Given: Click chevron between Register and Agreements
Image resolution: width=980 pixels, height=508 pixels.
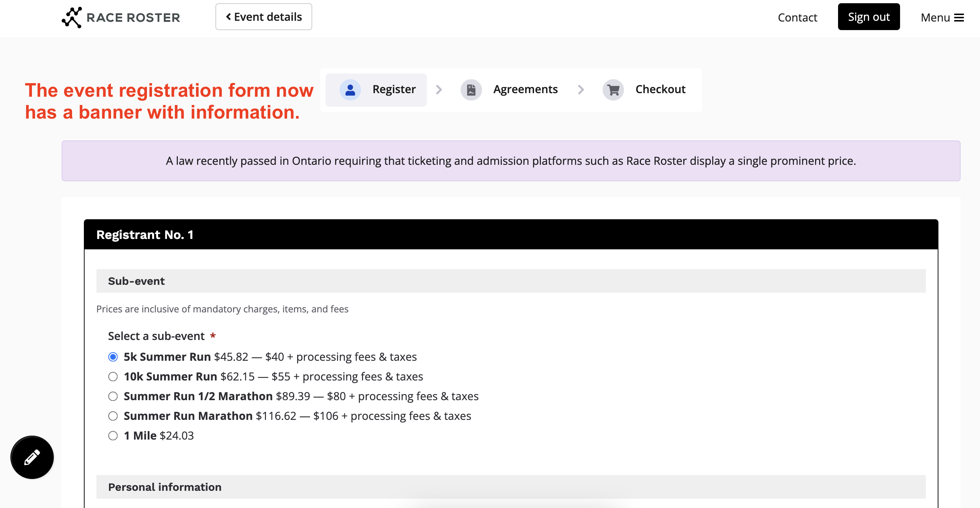Looking at the screenshot, I should click(439, 90).
